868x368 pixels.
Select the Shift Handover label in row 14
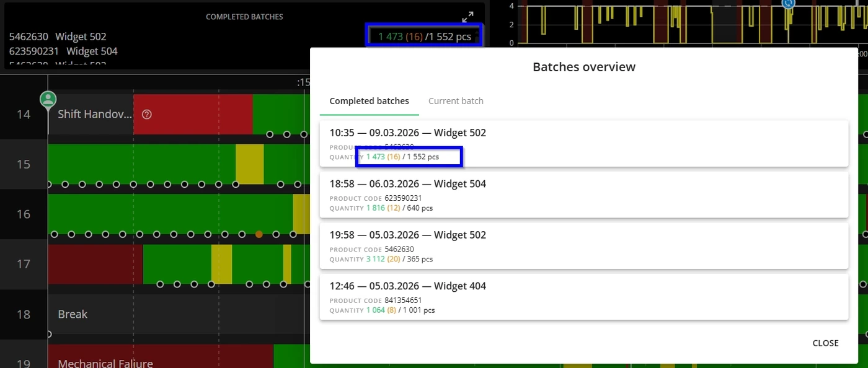tap(95, 114)
